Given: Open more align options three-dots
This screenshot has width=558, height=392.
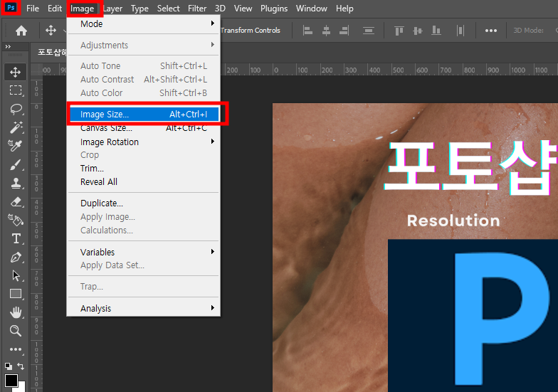Looking at the screenshot, I should click(491, 31).
